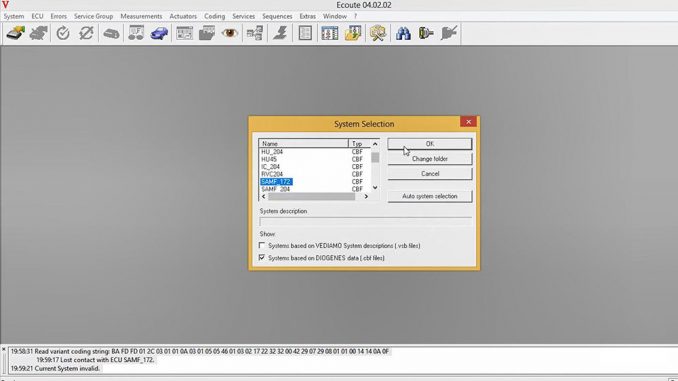Open the Services menu
This screenshot has height=381, width=678.
coord(243,16)
